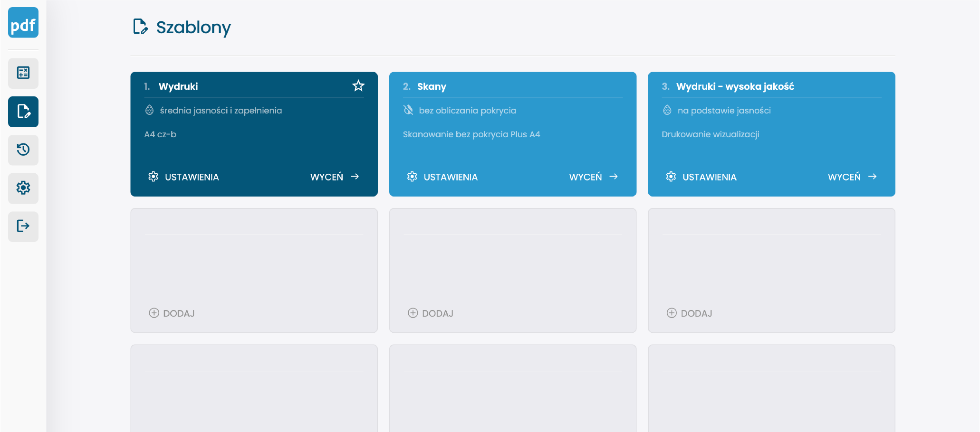This screenshot has width=980, height=432.
Task: Open settings gear in the sidebar
Action: point(23,188)
